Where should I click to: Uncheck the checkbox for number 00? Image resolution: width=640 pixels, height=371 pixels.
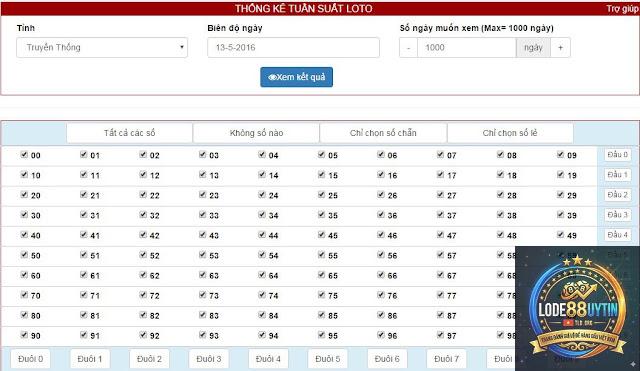[24, 154]
